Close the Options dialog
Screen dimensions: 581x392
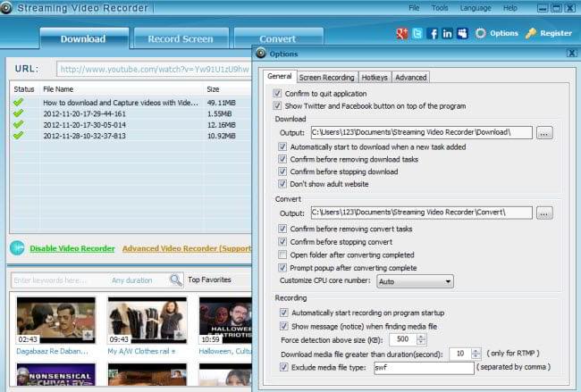(x=571, y=54)
